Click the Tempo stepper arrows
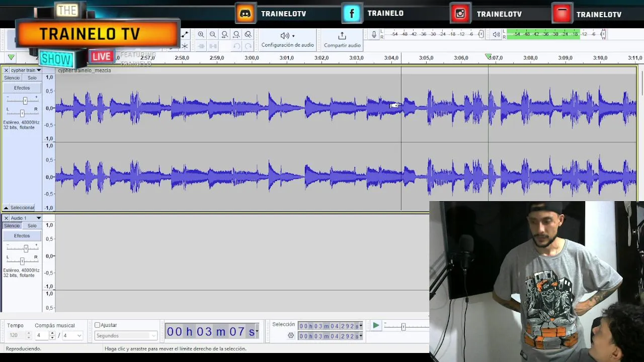Image resolution: width=644 pixels, height=362 pixels. [x=28, y=335]
